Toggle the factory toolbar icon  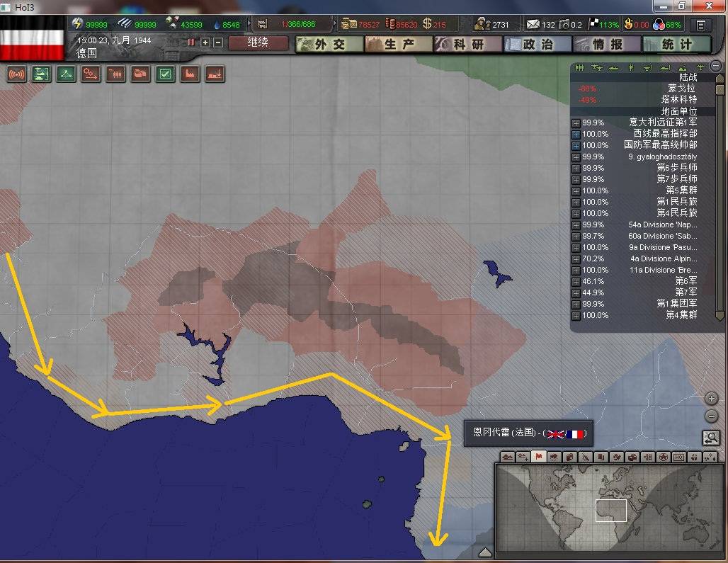point(190,74)
